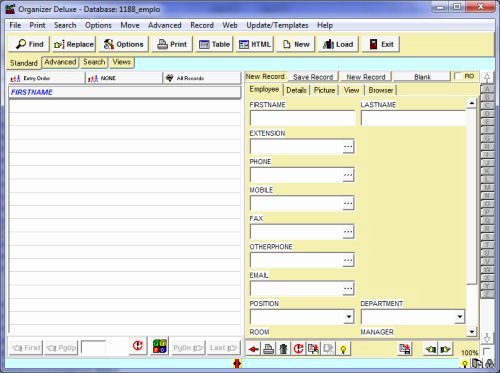Image resolution: width=500 pixels, height=373 pixels.
Task: Open the FAX field ellipsis button
Action: (348, 232)
